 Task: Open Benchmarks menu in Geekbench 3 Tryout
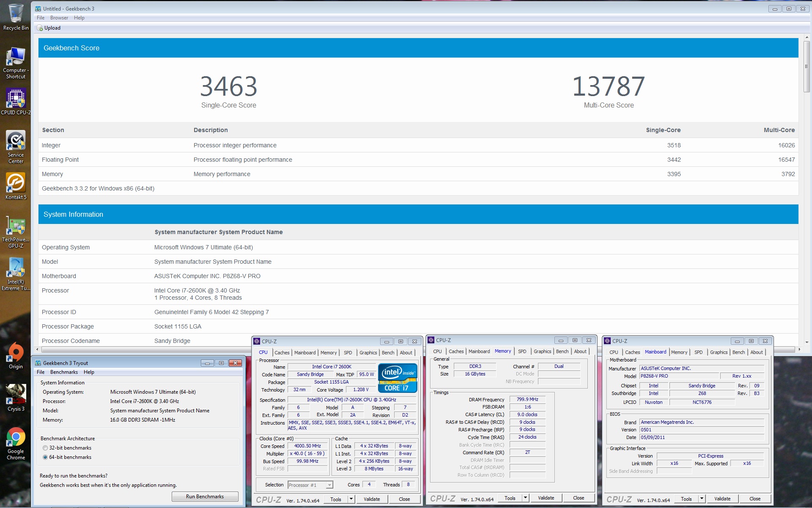point(64,372)
